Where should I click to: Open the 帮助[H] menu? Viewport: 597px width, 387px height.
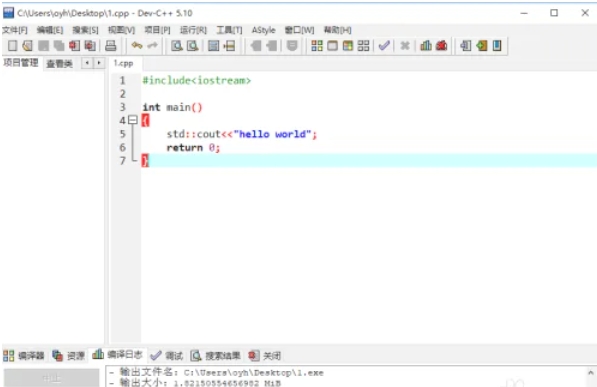(x=337, y=30)
